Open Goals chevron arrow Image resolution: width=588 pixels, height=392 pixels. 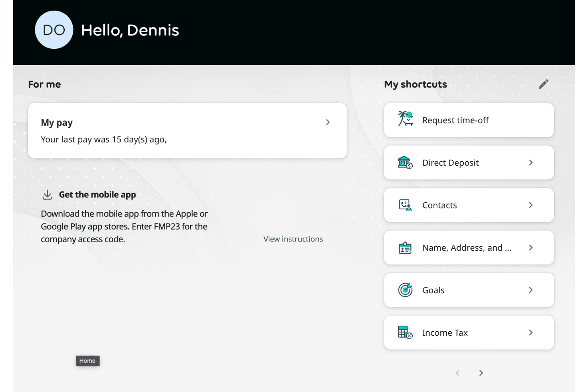[x=531, y=290]
